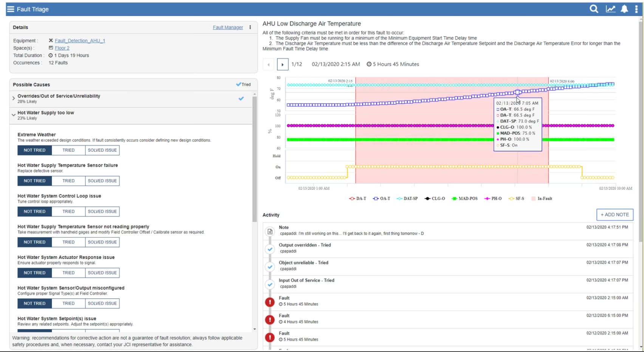The width and height of the screenshot is (644, 352).
Task: Open the Details panel kebab menu
Action: 250,27
